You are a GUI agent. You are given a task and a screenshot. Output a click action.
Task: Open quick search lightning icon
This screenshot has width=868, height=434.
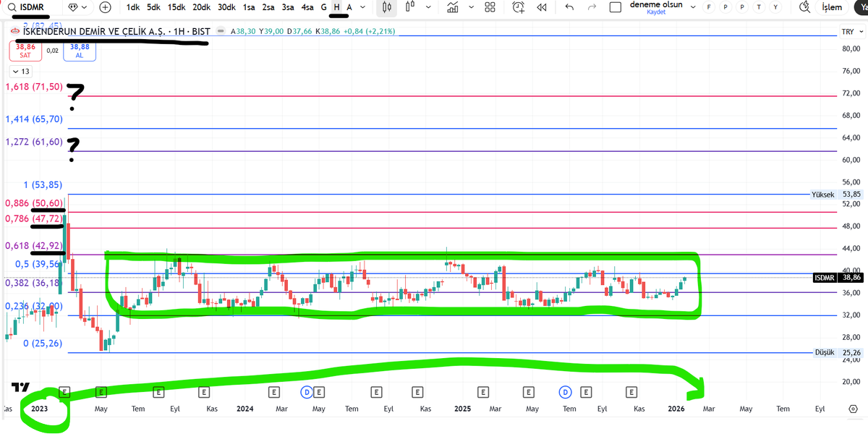pos(804,7)
